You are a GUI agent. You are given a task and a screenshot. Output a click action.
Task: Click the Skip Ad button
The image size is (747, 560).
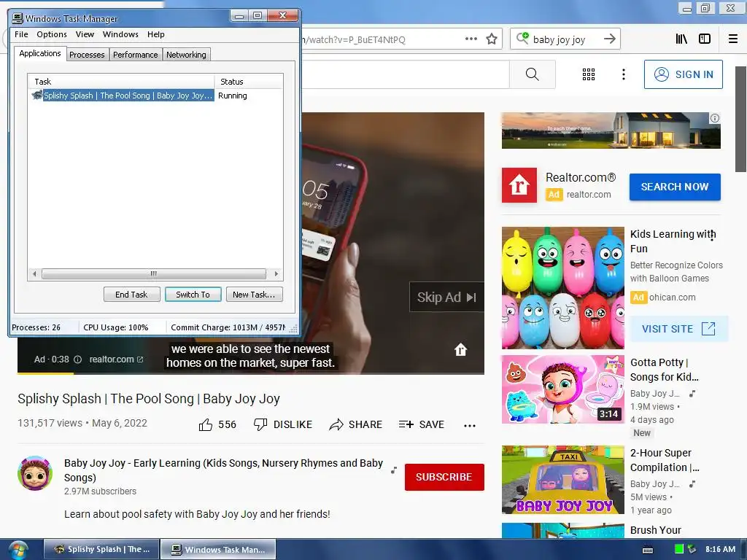(x=446, y=297)
